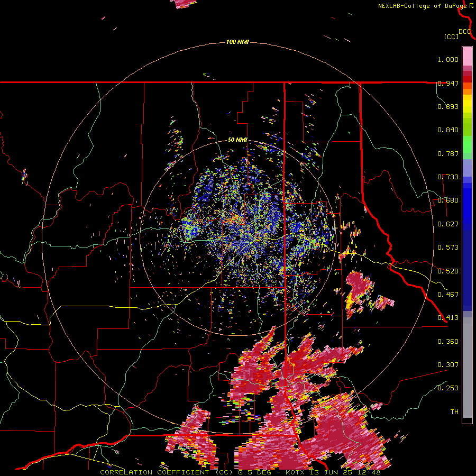The width and height of the screenshot is (476, 476).
Task: Click the 0.680 legend value
Action: [448, 200]
